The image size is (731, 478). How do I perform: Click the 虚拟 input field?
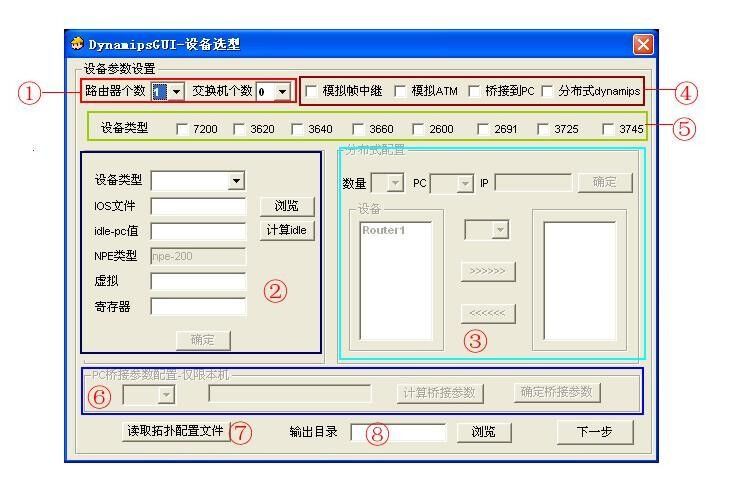tap(198, 282)
